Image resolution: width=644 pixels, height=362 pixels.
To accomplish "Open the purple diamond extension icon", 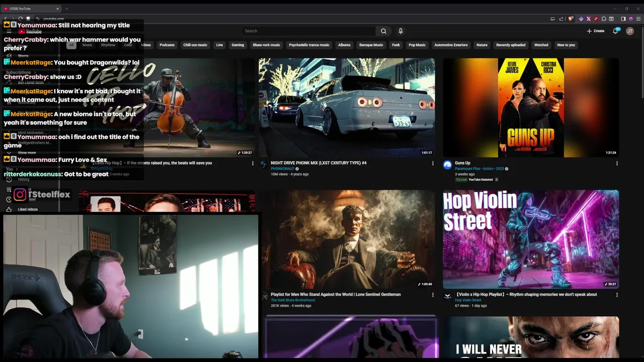I will pos(581,19).
